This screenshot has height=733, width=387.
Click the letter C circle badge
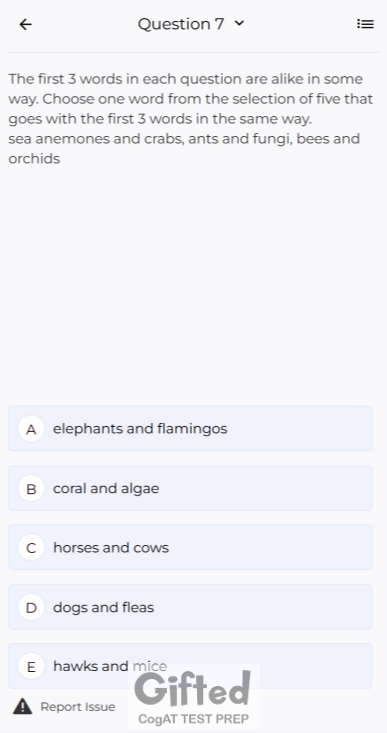(x=31, y=547)
